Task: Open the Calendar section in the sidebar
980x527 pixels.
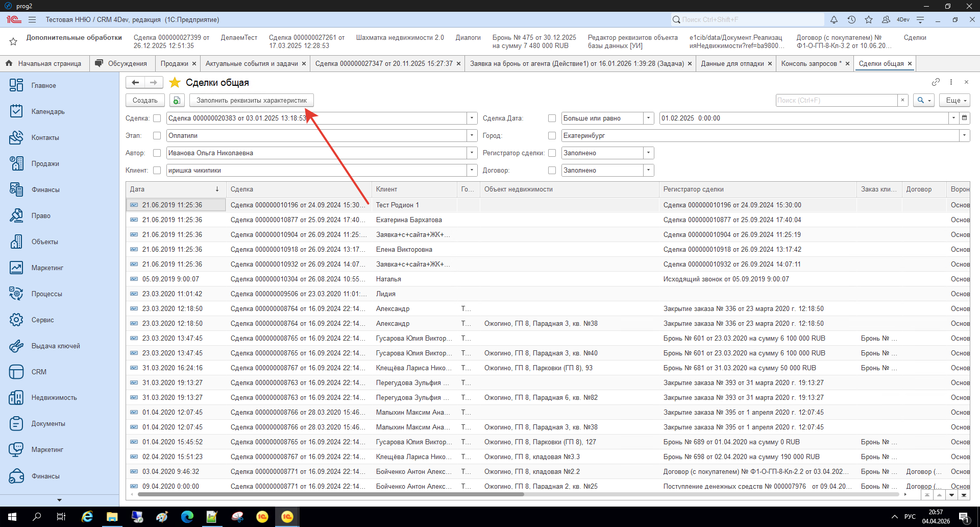Action: tap(48, 111)
